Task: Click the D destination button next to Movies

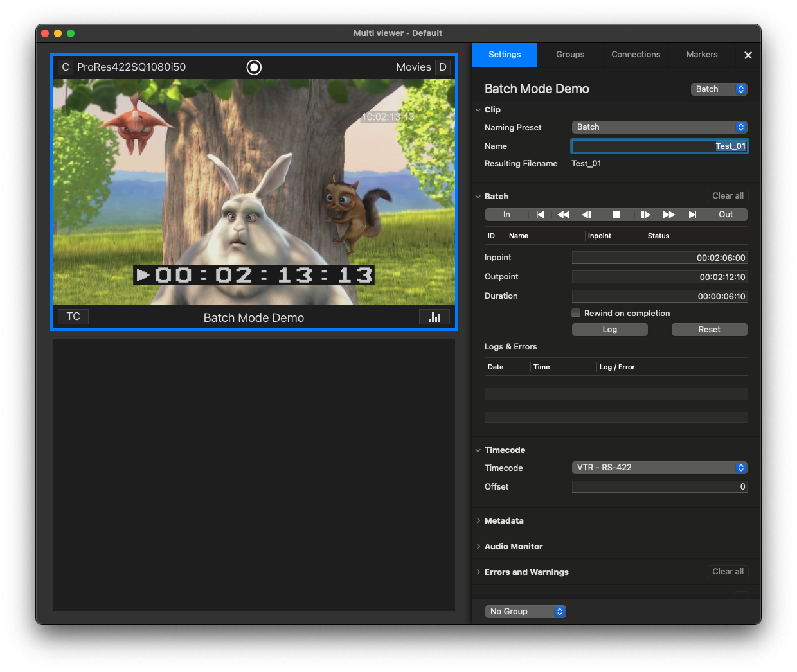Action: 443,67
